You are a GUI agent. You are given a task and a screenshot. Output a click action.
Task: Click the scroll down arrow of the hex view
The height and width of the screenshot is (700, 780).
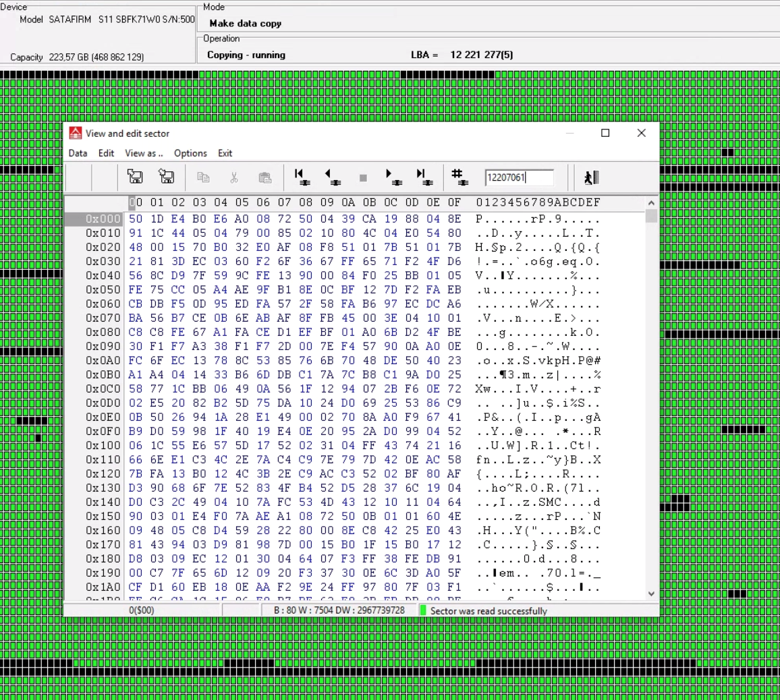point(651,593)
